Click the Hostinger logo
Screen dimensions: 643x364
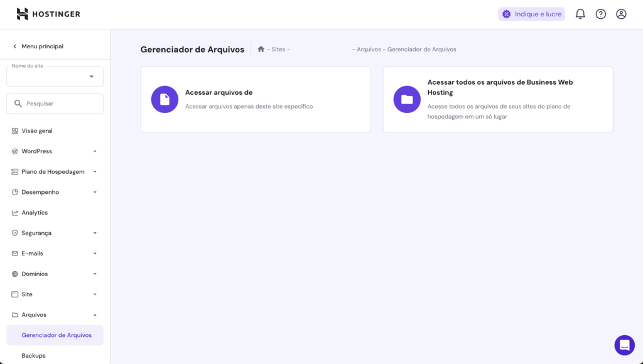click(x=48, y=13)
